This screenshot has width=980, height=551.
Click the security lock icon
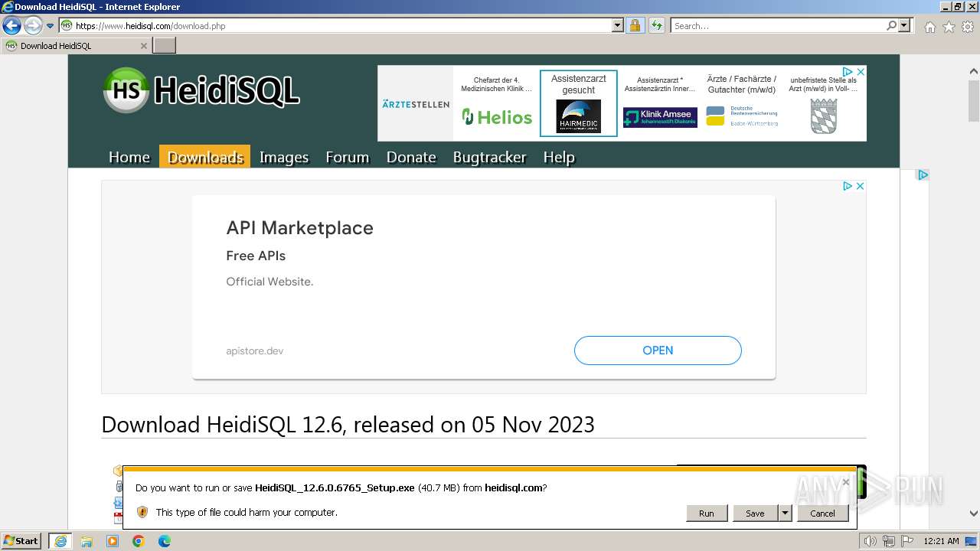pos(635,26)
